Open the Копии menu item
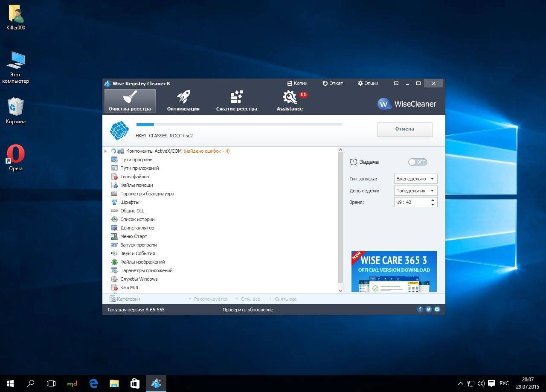 click(x=297, y=83)
